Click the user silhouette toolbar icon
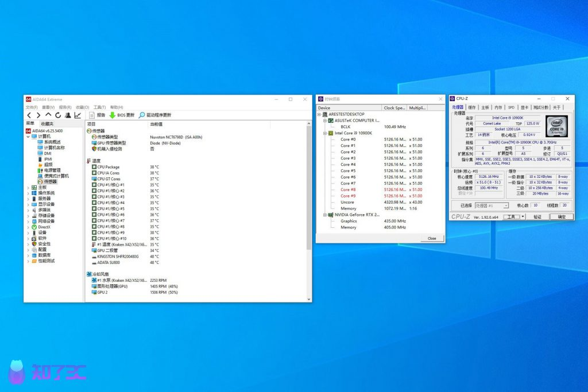The height and width of the screenshot is (392, 588). coord(68,115)
